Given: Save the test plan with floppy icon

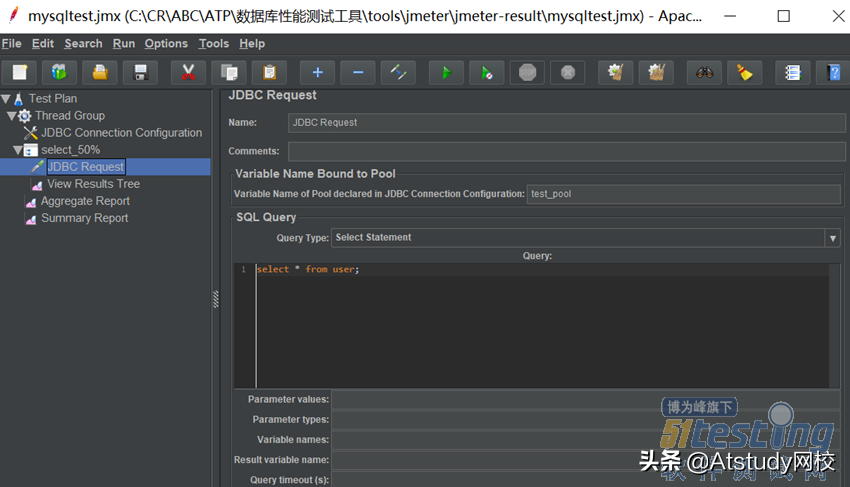Looking at the screenshot, I should point(140,72).
